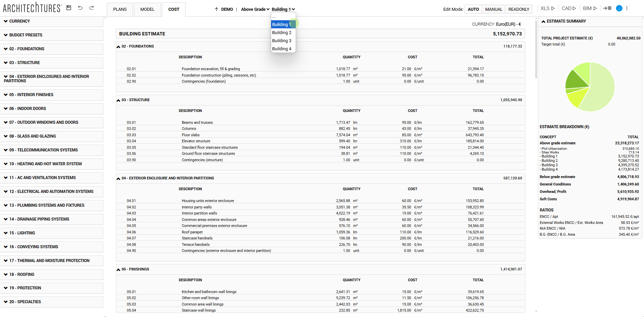Enable AUTO edit mode
This screenshot has height=317, width=644.
click(473, 9)
